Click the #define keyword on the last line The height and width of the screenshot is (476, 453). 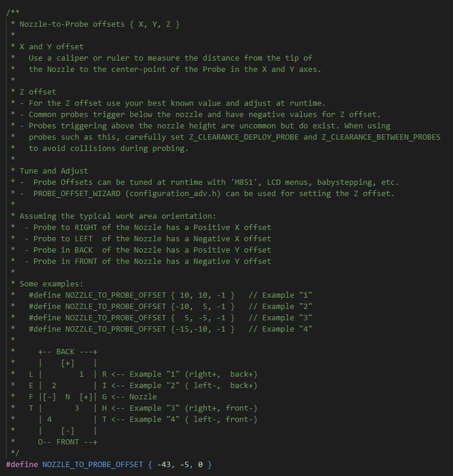click(22, 464)
